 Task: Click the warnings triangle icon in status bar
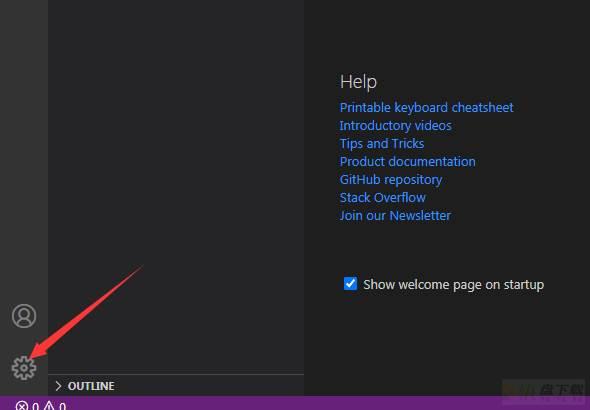click(x=49, y=406)
